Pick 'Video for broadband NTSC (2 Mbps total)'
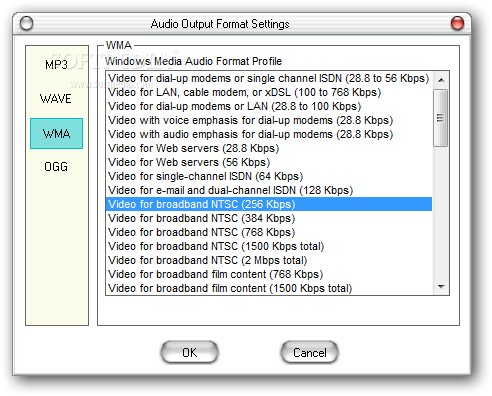This screenshot has height=396, width=492. 269,260
